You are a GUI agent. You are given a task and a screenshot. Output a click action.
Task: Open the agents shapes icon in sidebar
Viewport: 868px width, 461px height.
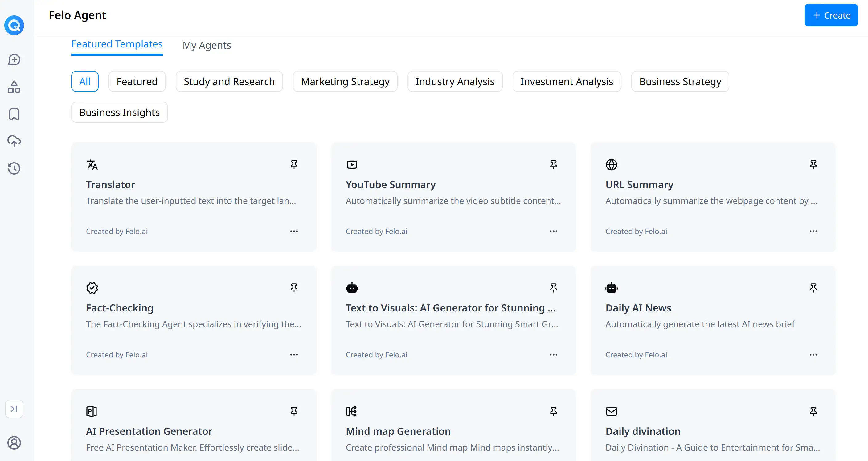(14, 87)
